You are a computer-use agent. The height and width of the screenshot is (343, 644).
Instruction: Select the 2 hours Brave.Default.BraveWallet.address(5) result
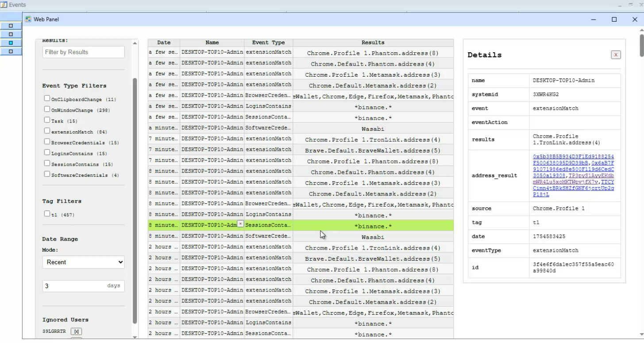click(373, 258)
